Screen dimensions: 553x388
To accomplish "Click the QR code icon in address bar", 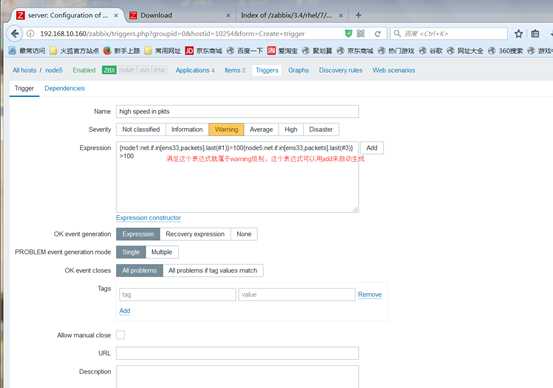I will 361,34.
